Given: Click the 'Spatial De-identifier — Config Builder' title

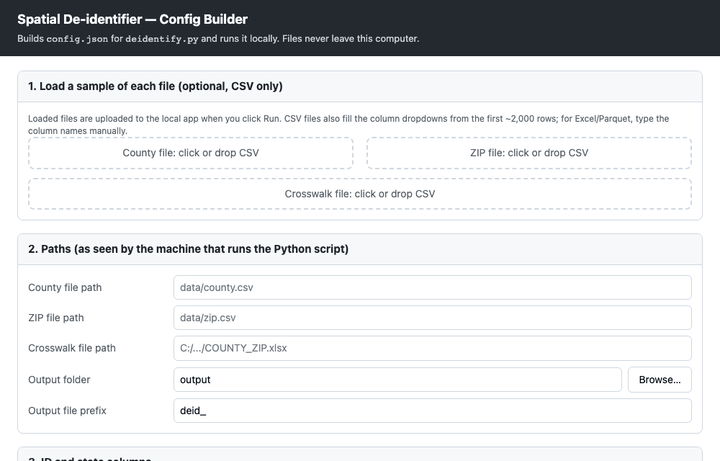Looking at the screenshot, I should coord(132,19).
